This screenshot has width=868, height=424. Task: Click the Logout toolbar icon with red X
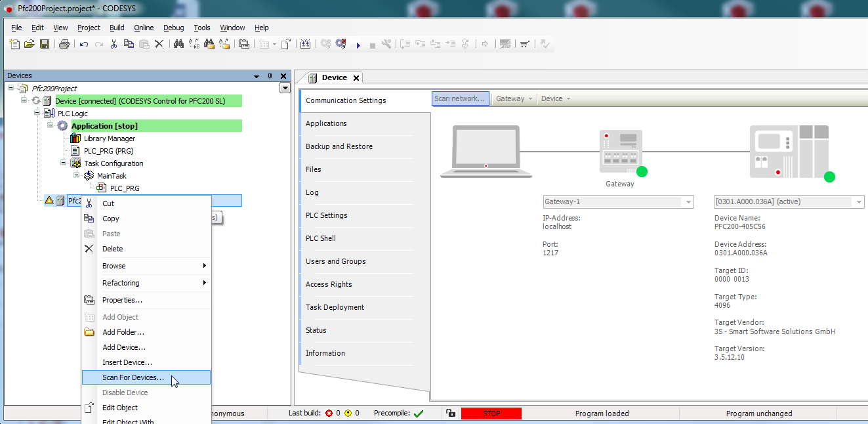point(341,44)
